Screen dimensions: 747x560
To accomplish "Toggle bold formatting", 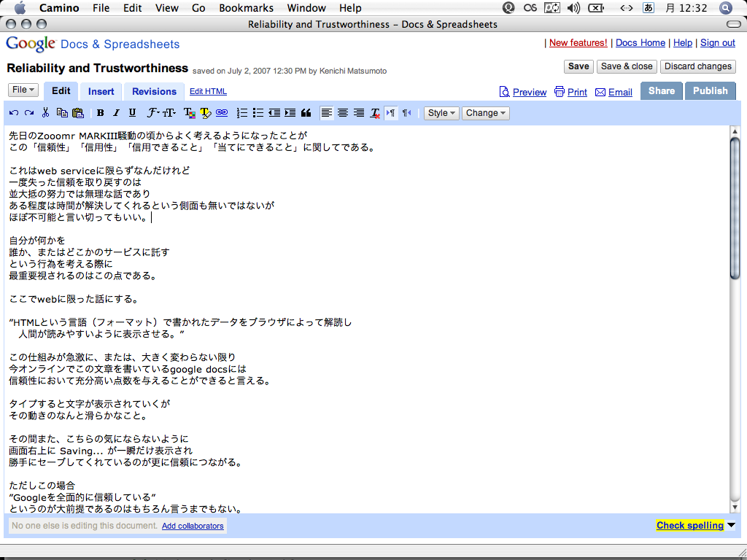I will point(100,113).
